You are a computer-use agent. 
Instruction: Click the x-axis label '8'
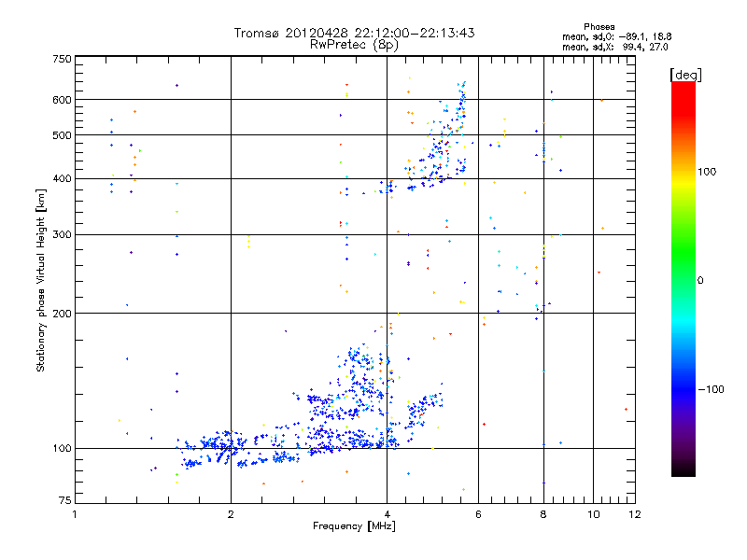pyautogui.click(x=543, y=514)
